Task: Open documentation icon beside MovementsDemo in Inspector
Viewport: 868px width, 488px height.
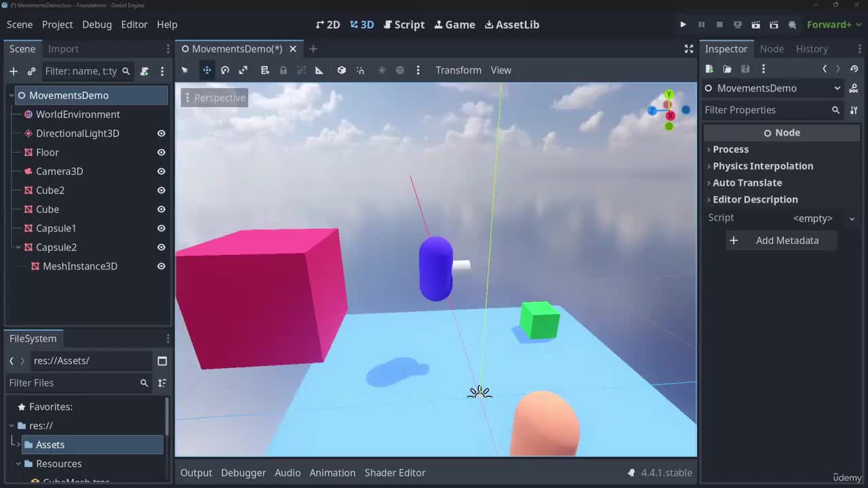Action: pyautogui.click(x=854, y=88)
